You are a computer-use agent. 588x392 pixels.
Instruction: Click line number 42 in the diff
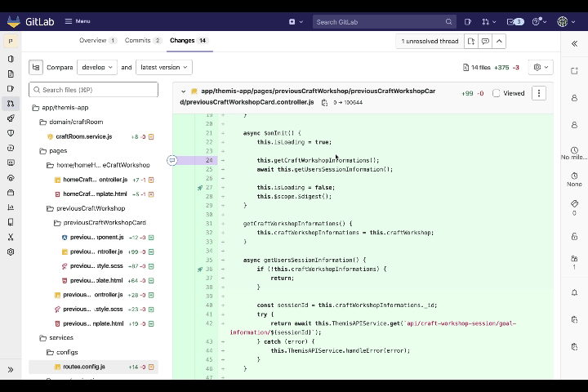pyautogui.click(x=209, y=323)
